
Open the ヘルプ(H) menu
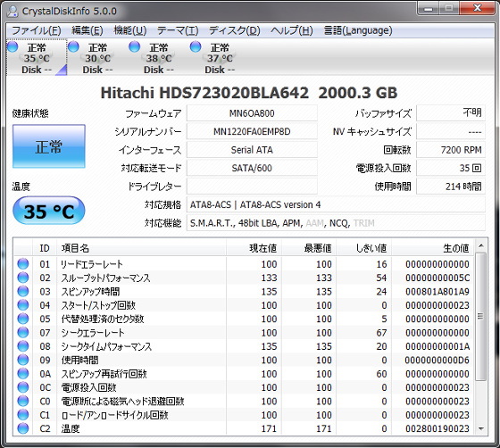coord(292,30)
